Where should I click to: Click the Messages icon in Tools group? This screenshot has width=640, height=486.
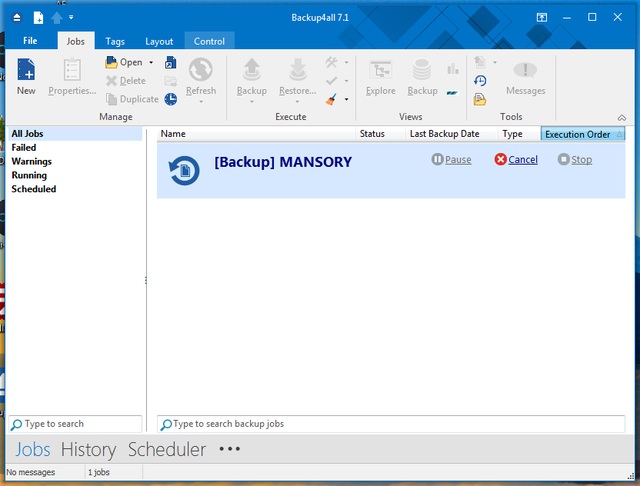point(525,72)
